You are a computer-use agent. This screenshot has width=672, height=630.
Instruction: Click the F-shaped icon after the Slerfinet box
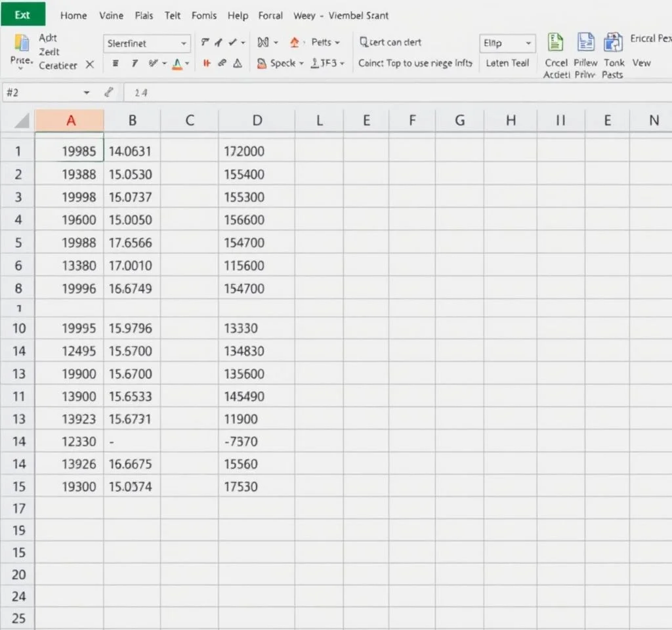(x=205, y=42)
